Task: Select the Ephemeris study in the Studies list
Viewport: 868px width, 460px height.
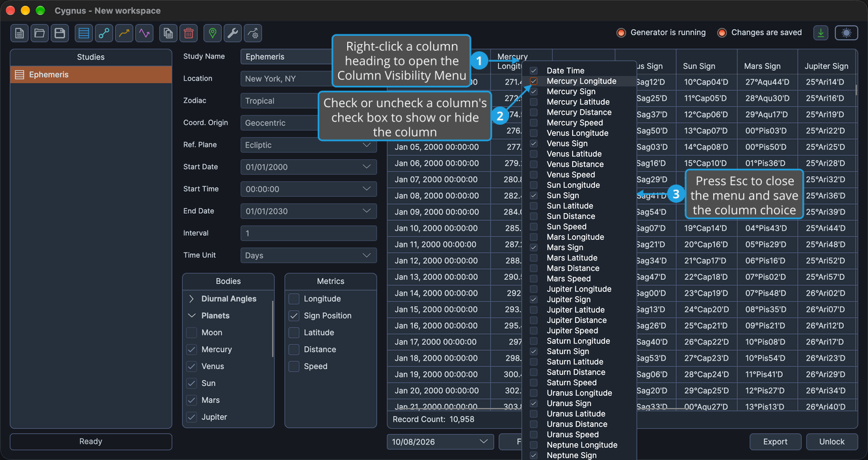Action: [91, 75]
